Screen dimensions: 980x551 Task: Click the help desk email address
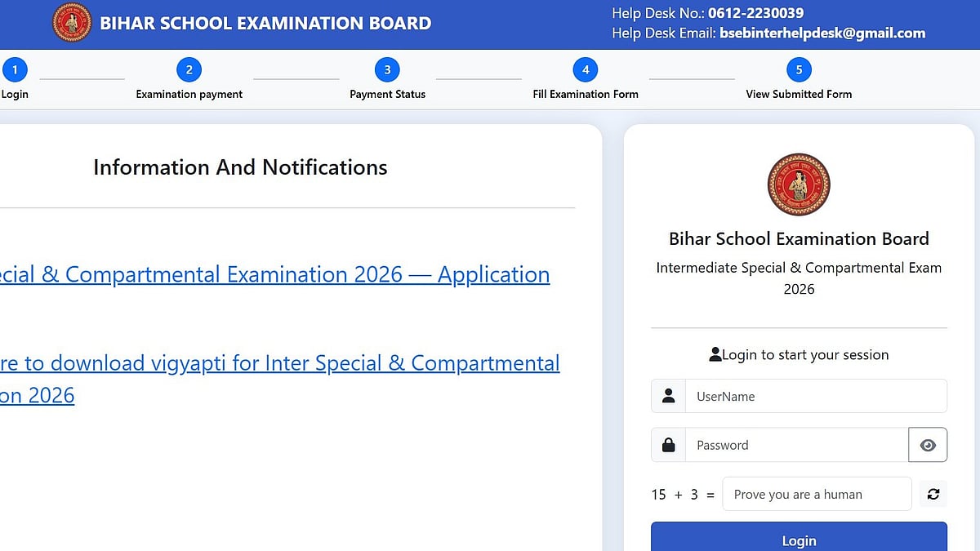point(822,33)
